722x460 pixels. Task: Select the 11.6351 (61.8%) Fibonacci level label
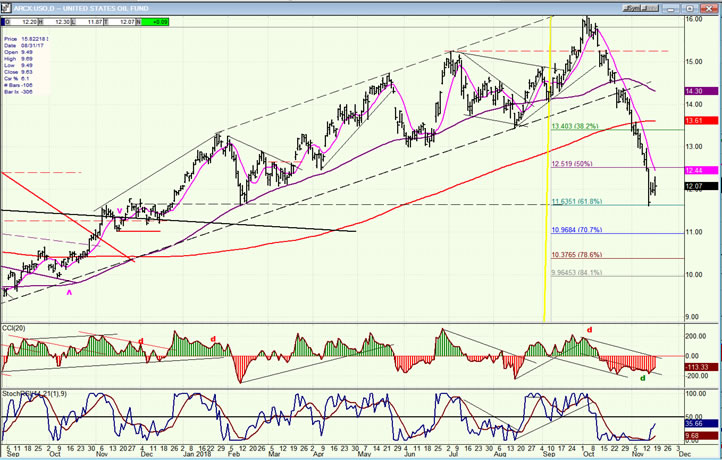576,202
